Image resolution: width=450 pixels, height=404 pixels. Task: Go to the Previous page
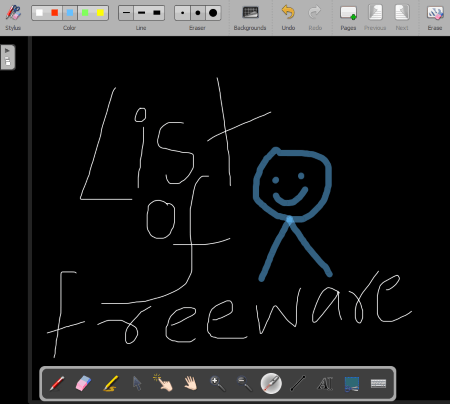375,17
